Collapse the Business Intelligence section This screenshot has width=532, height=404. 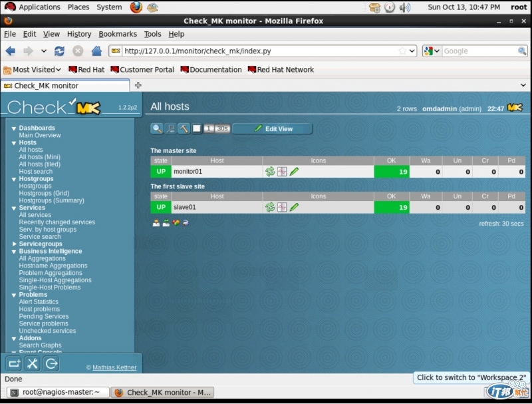coord(14,252)
